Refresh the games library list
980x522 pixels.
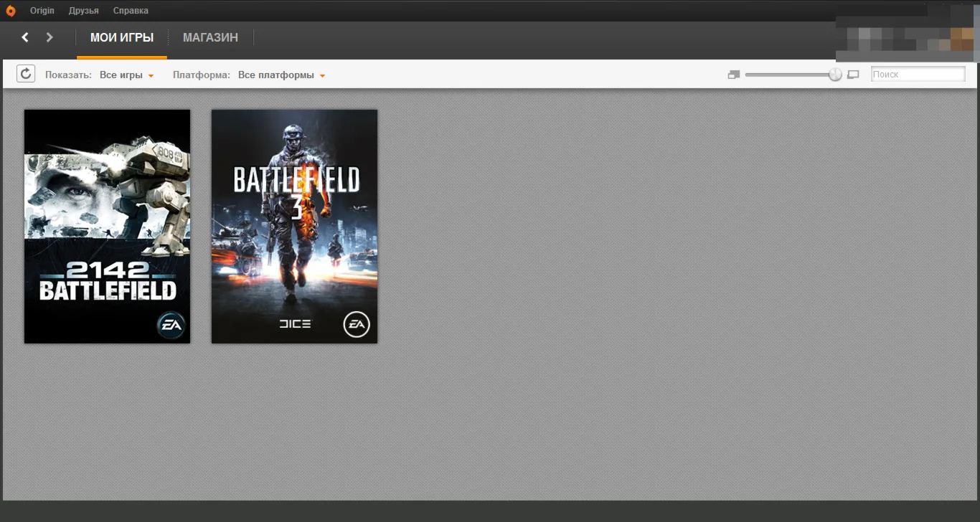[26, 73]
